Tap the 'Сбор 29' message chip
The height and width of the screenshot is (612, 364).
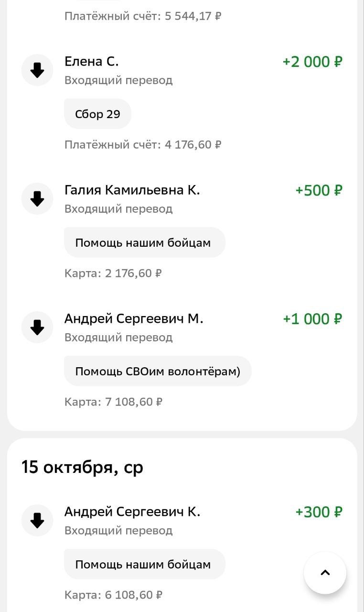point(97,114)
